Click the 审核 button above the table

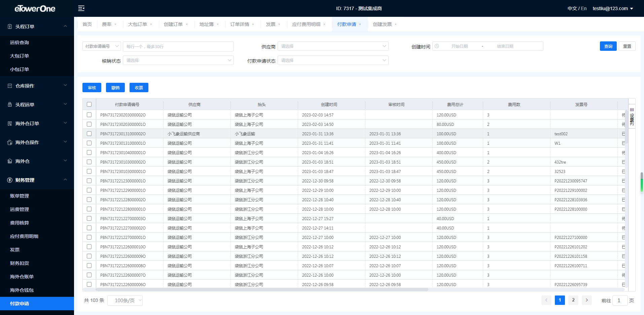click(92, 87)
